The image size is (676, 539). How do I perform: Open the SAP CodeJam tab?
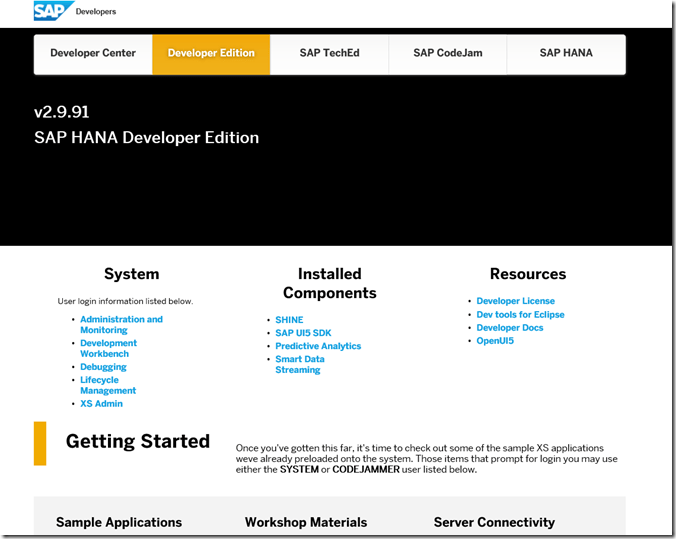447,54
